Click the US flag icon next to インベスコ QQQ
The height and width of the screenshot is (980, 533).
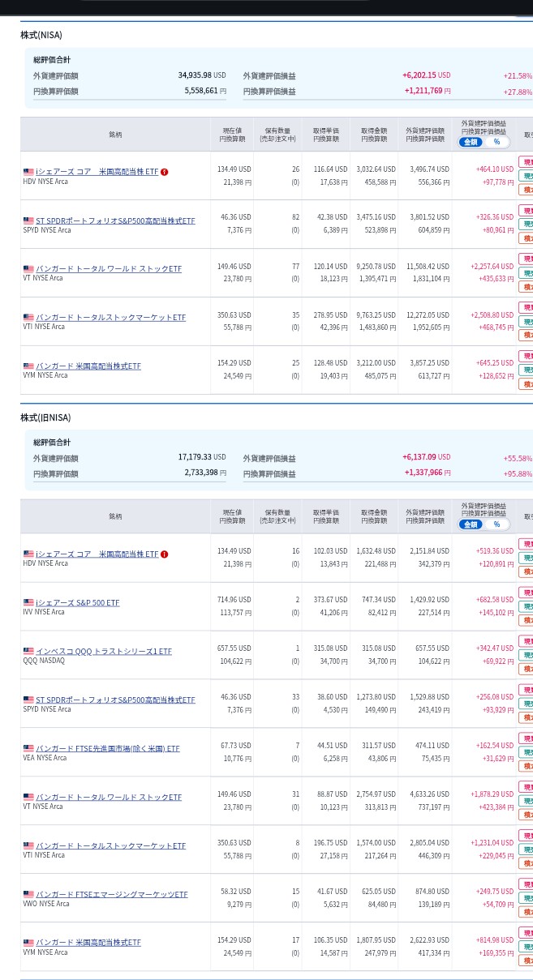click(28, 651)
